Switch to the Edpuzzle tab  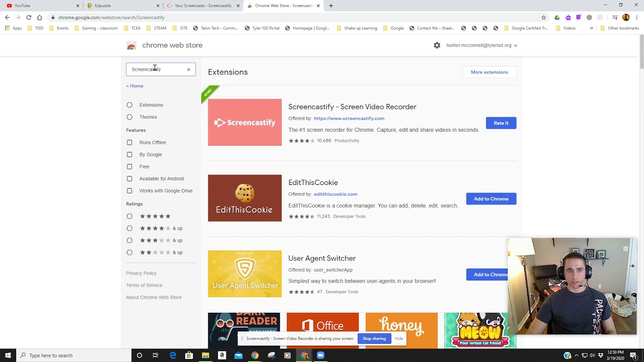[123, 6]
